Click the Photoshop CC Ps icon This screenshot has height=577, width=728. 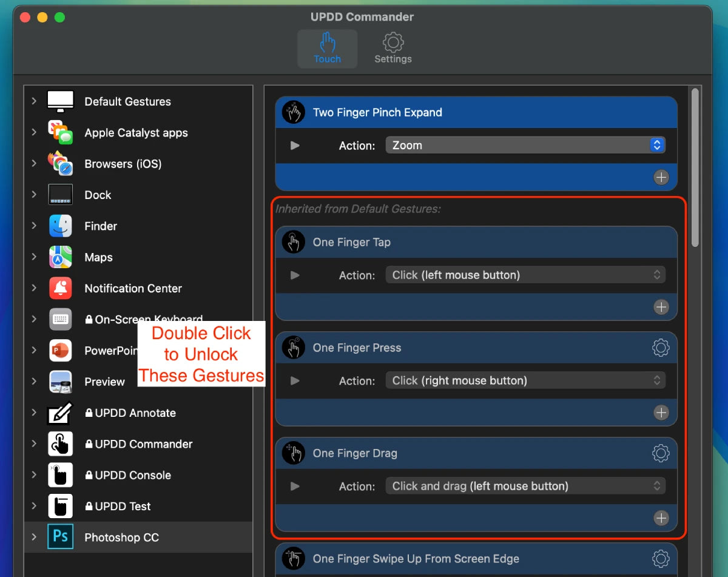coord(61,537)
